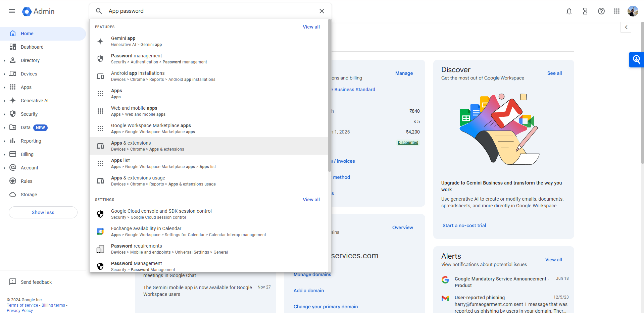Click the Data folder icon in sidebar
Screen dimensions: 644x313
[x=13, y=127]
